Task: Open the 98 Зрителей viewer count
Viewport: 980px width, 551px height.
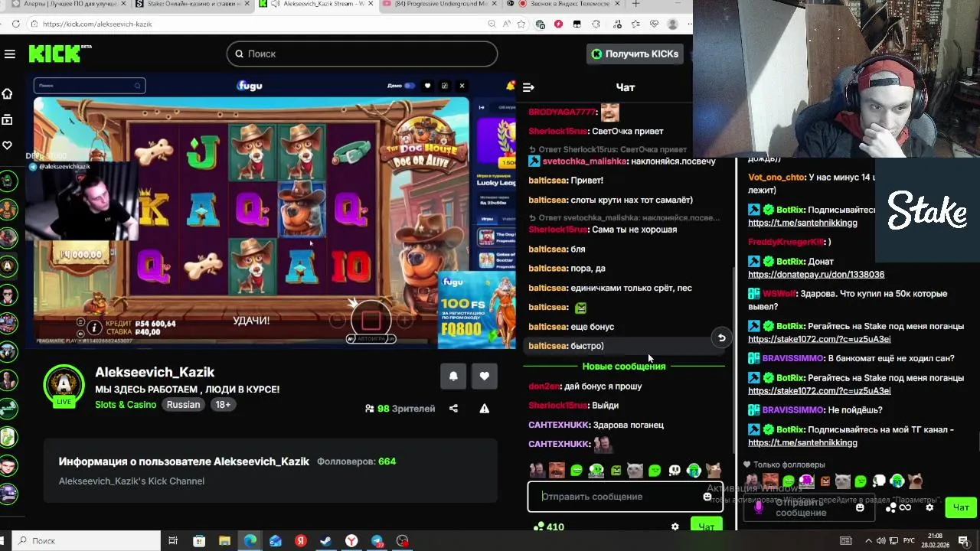Action: 400,409
